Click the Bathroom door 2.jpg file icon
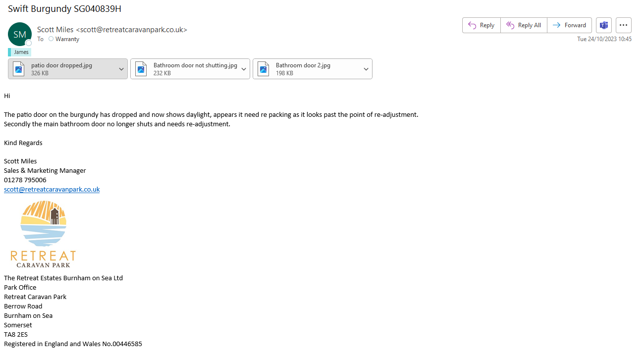The image size is (644, 356). (x=264, y=69)
